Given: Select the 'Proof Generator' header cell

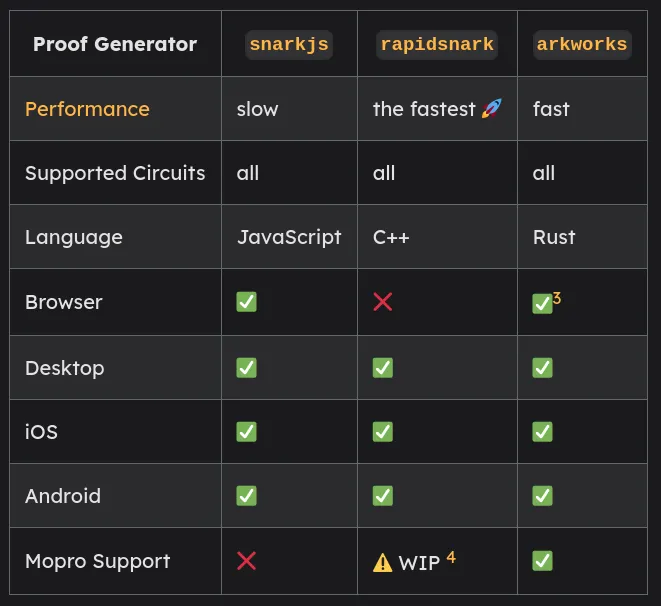Looking at the screenshot, I should pos(115,44).
